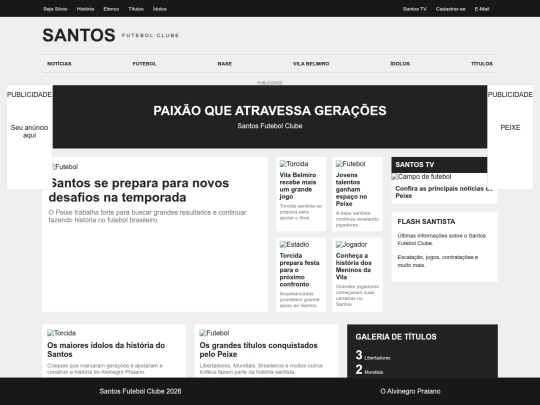Viewport: 540px width, 405px height.
Task: Click the '2 Mundiais' entry
Action: click(x=369, y=370)
